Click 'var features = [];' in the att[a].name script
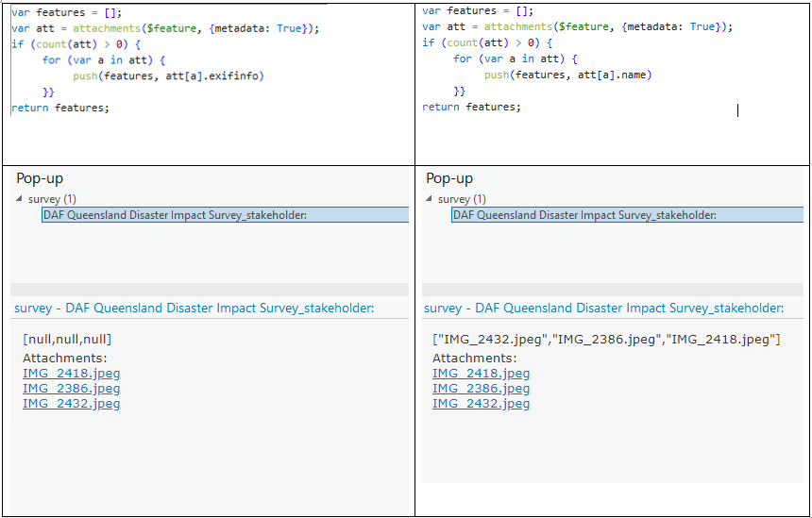 [x=478, y=11]
